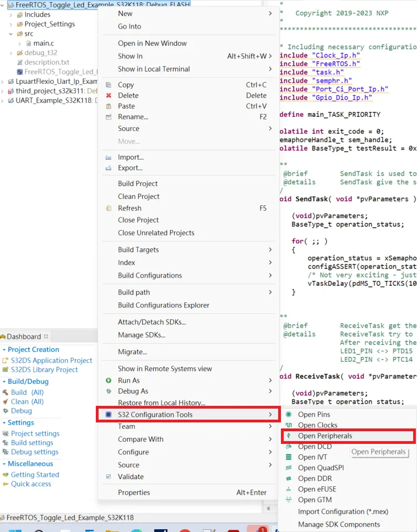This screenshot has width=417, height=532.
Task: Collapse the src folder node
Action: 12,34
